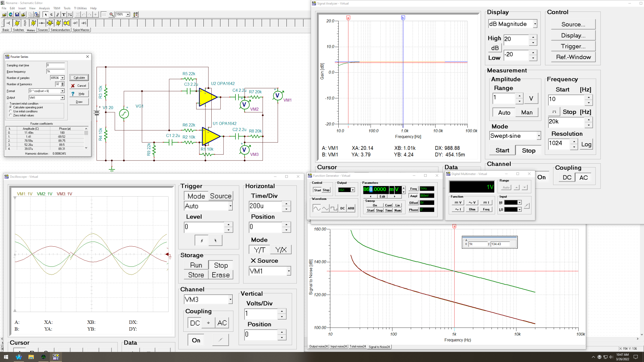Screen dimensions: 644x362
Task: Select sine waveform in Function Generator
Action: pyautogui.click(x=317, y=208)
